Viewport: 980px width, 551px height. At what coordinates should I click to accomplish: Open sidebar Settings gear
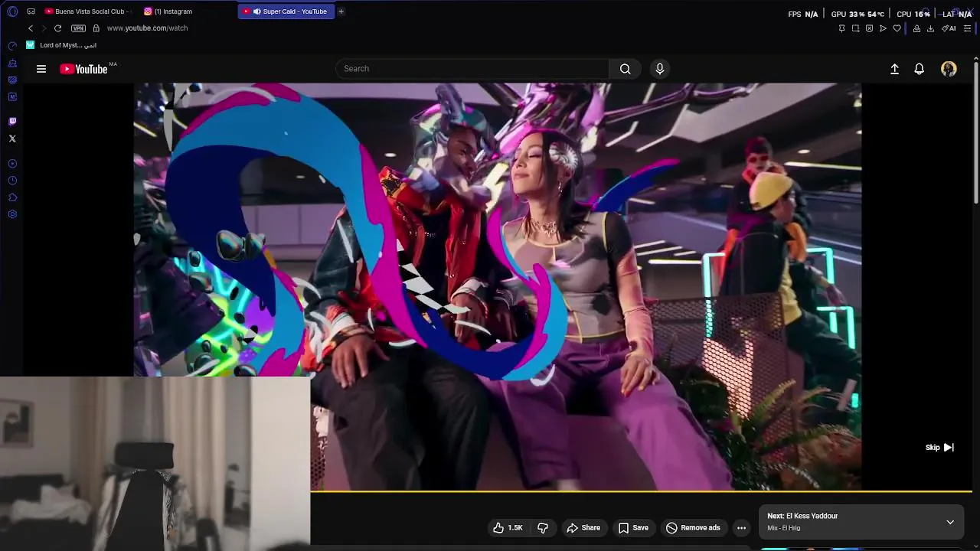[12, 214]
